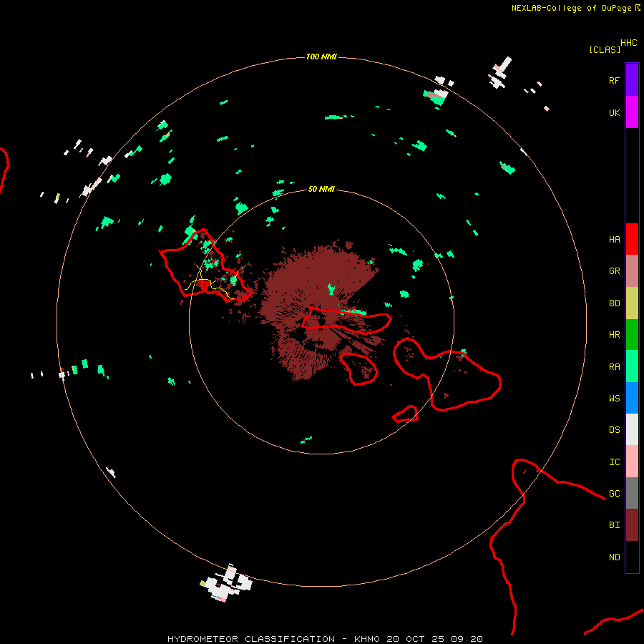This screenshot has height=644, width=644.
Task: Click the BI legend label
Action: pos(614,525)
